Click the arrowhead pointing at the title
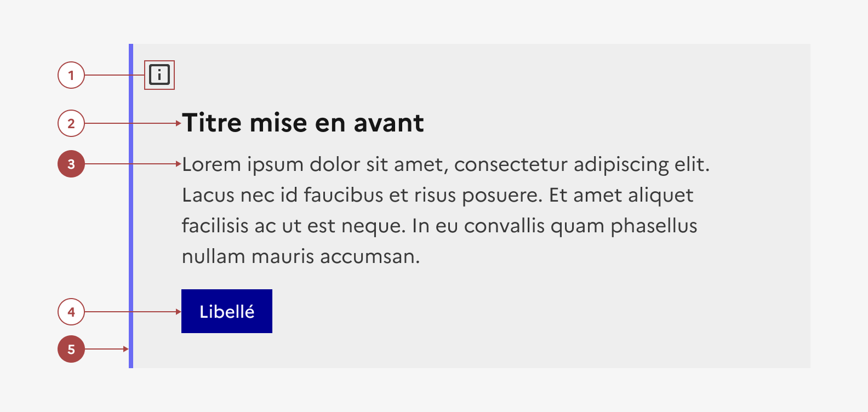868x412 pixels. (178, 123)
